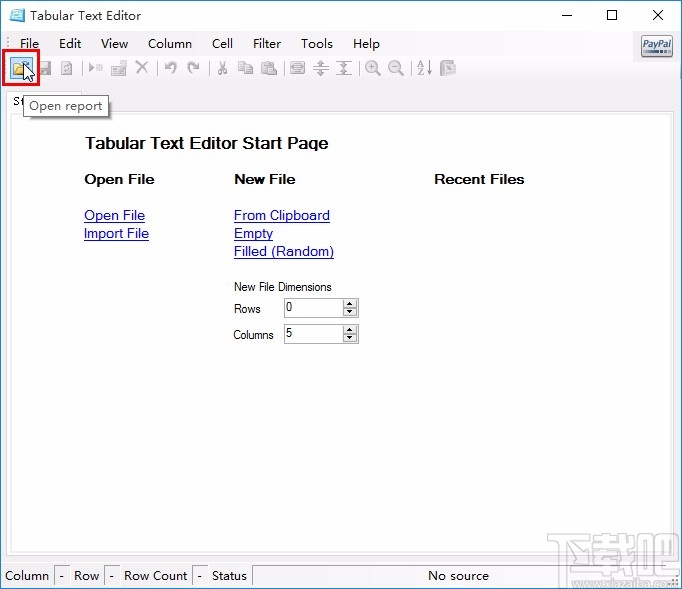Click the Redo arrow icon
The width and height of the screenshot is (682, 589).
click(x=193, y=68)
